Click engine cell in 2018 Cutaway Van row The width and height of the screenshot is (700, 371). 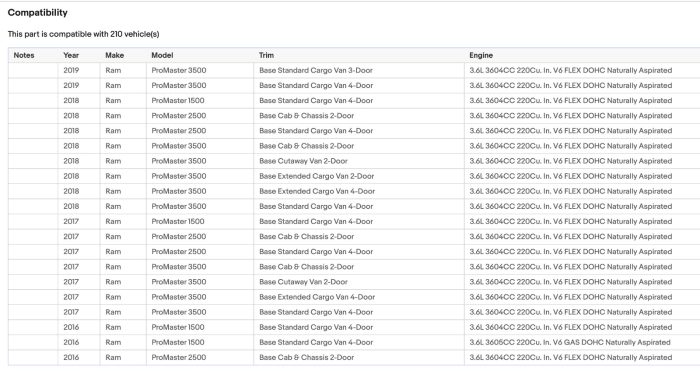point(571,161)
